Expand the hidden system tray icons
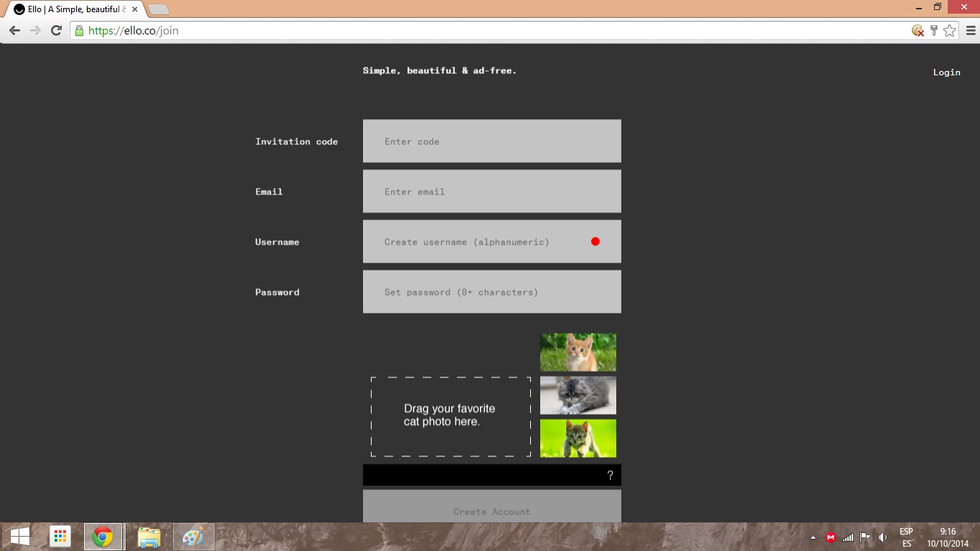Screen dimensions: 980x551 (813, 537)
